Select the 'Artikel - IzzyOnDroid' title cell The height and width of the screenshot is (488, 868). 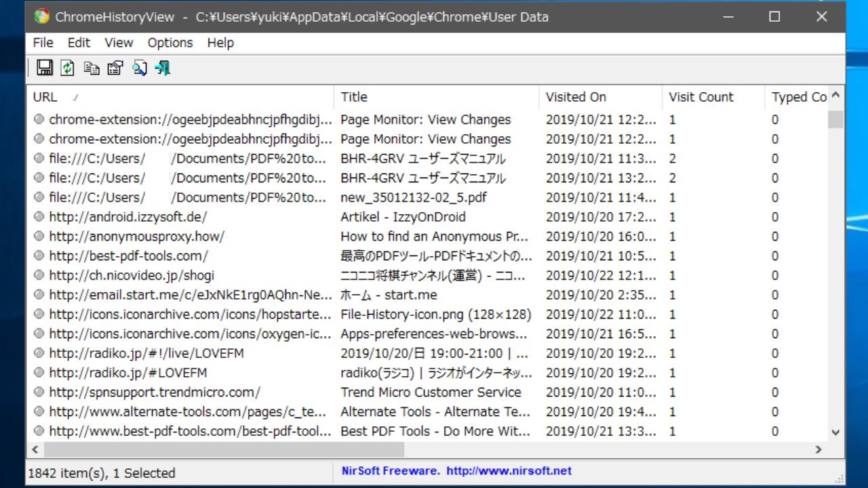(403, 217)
